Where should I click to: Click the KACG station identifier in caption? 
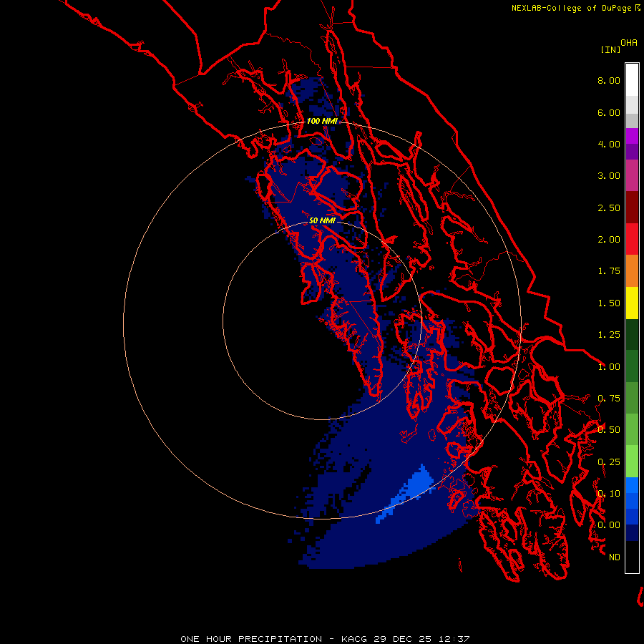(354, 639)
